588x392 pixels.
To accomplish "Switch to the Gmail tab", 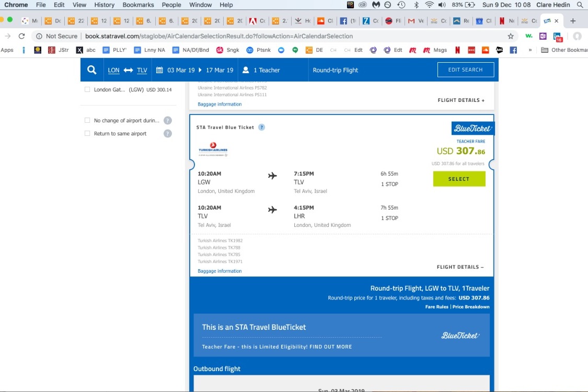I will point(416,21).
